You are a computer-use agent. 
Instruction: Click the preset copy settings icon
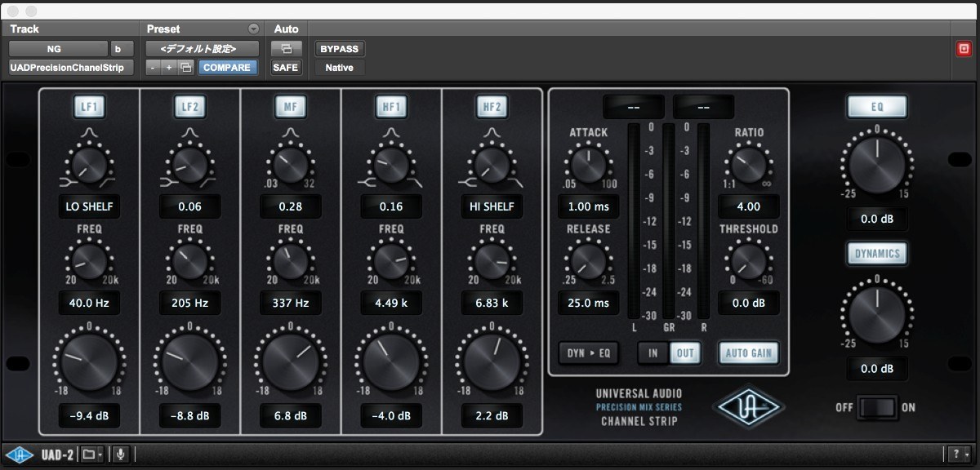186,68
